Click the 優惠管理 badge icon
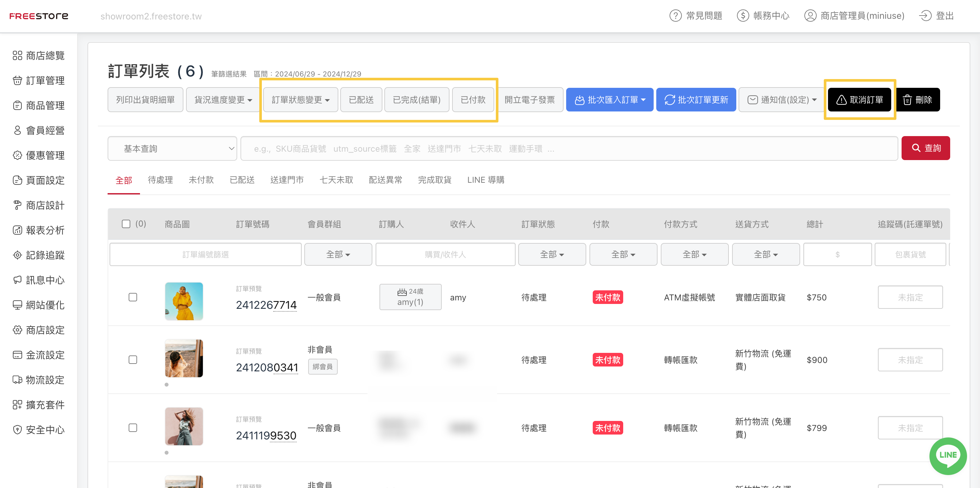 tap(17, 155)
